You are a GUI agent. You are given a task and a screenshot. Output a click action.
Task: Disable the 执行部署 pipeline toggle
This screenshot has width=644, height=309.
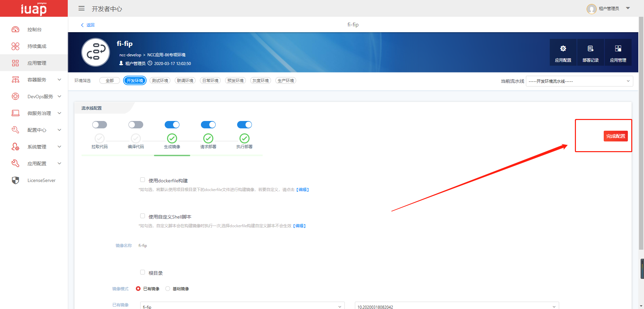(245, 125)
